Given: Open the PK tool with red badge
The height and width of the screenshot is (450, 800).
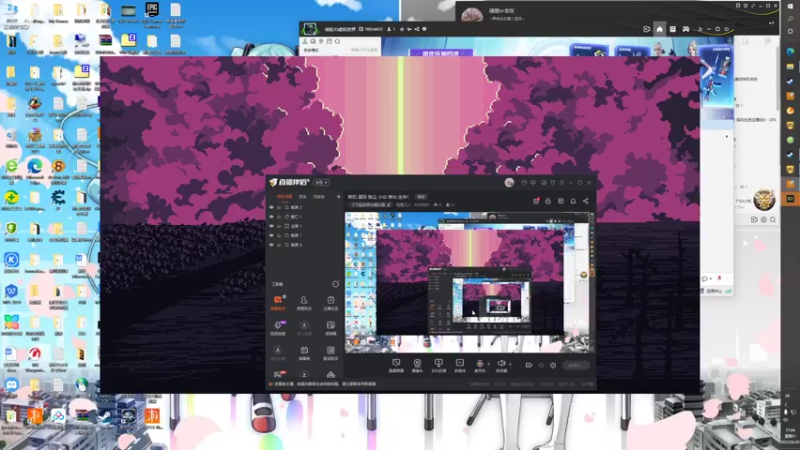Looking at the screenshot, I should coord(278,374).
